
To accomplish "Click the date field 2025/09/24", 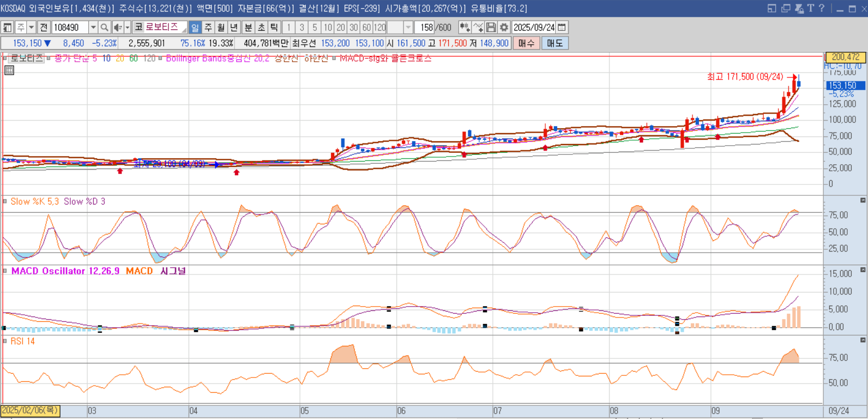I will [x=534, y=27].
